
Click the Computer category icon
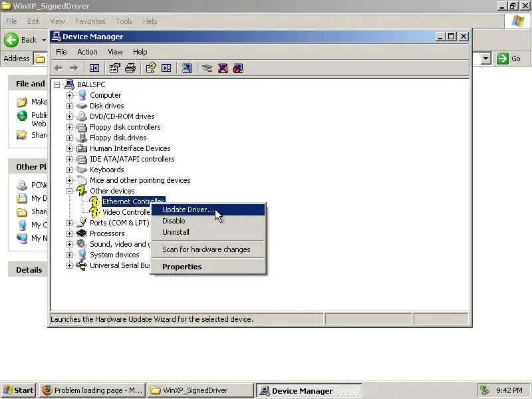pos(82,95)
